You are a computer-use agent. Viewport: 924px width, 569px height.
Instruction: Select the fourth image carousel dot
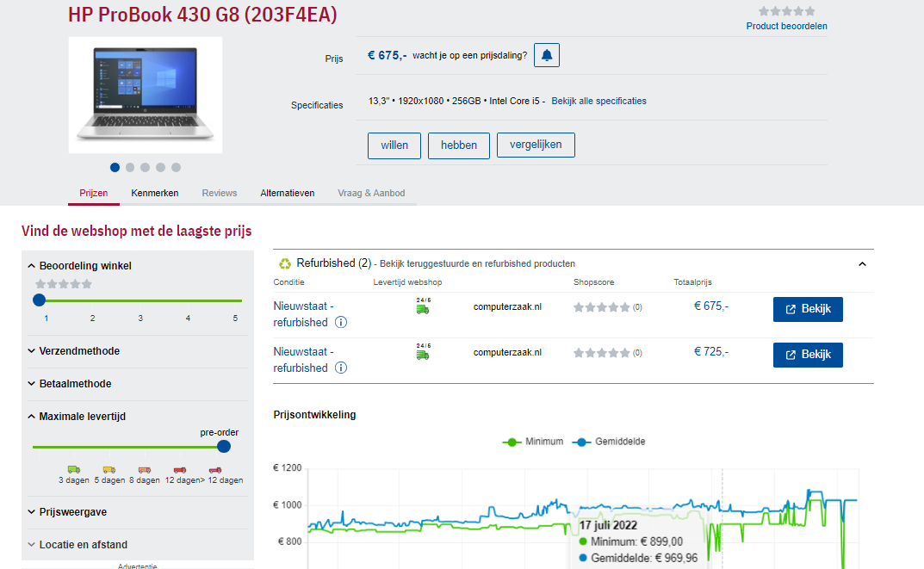160,167
